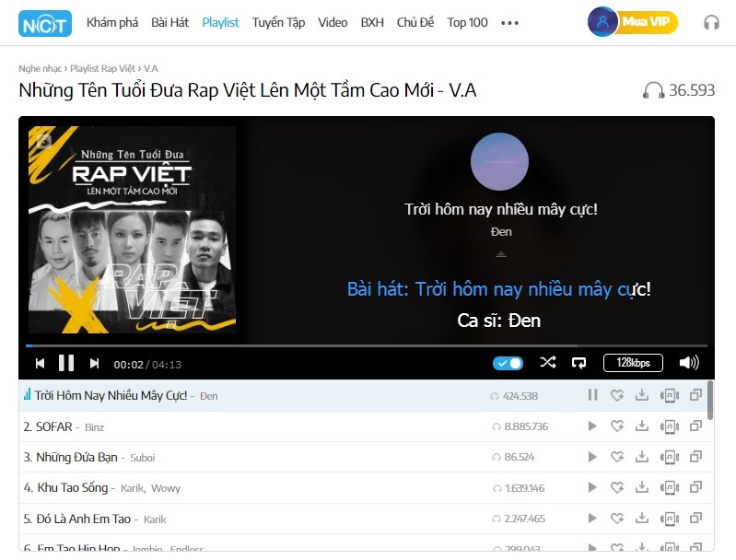736x560 pixels.
Task: Expand song info arrow below Đen
Action: [501, 254]
